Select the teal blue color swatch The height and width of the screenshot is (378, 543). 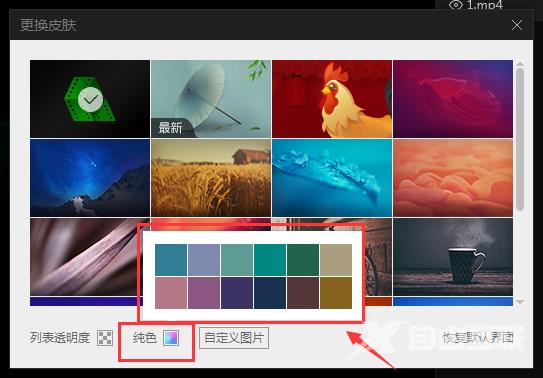(x=171, y=260)
